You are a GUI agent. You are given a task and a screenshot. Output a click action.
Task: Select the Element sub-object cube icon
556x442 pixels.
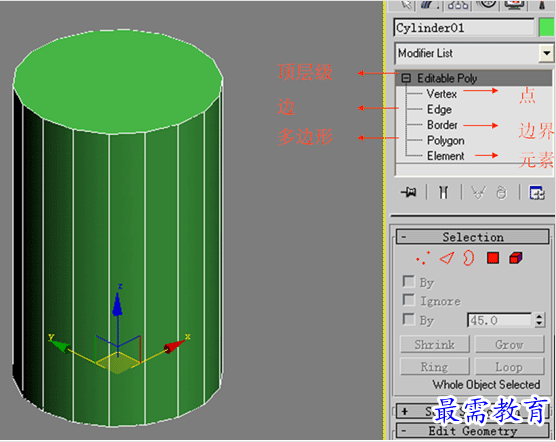[516, 258]
